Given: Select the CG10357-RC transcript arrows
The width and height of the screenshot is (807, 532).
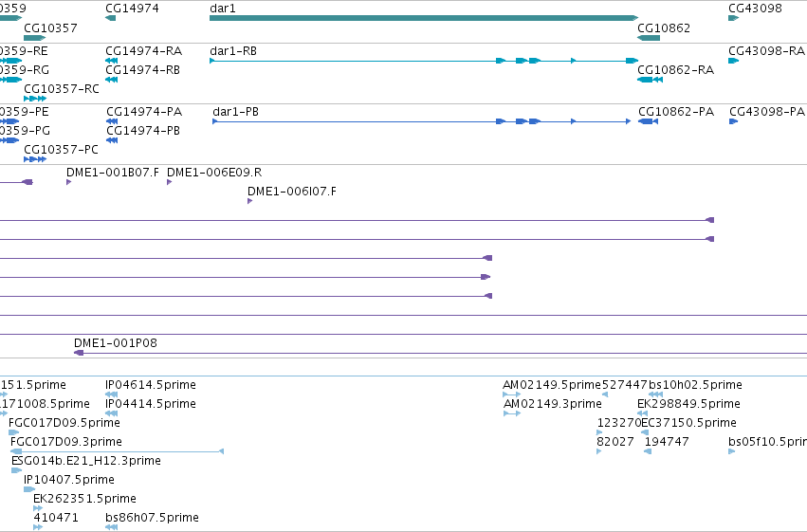Looking at the screenshot, I should point(35,99).
